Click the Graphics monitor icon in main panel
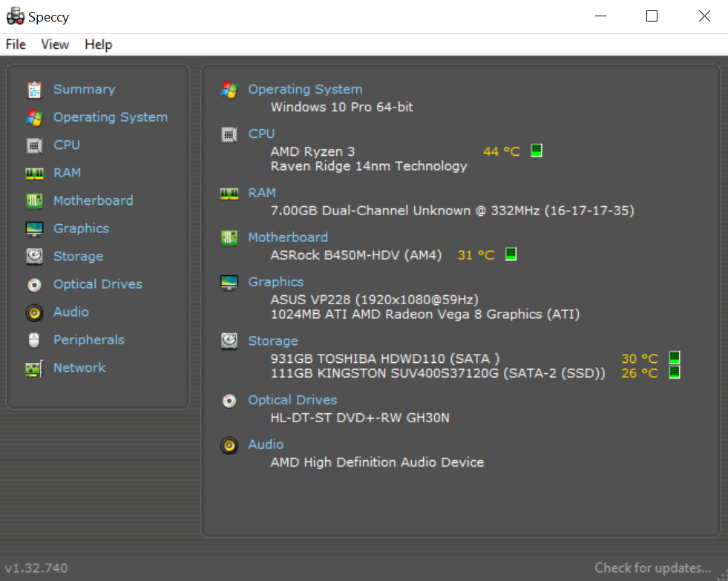Image resolution: width=728 pixels, height=581 pixels. pyautogui.click(x=229, y=282)
